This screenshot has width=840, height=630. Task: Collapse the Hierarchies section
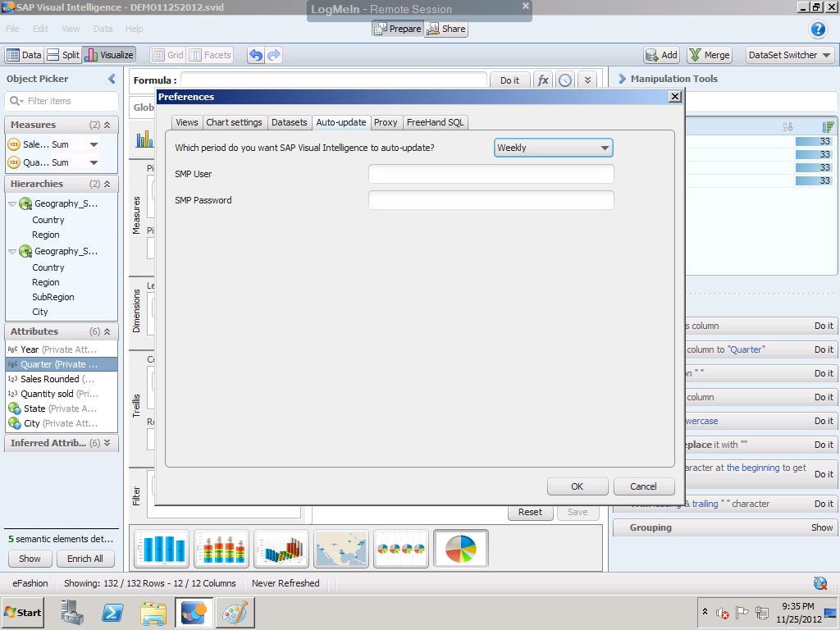tap(107, 184)
